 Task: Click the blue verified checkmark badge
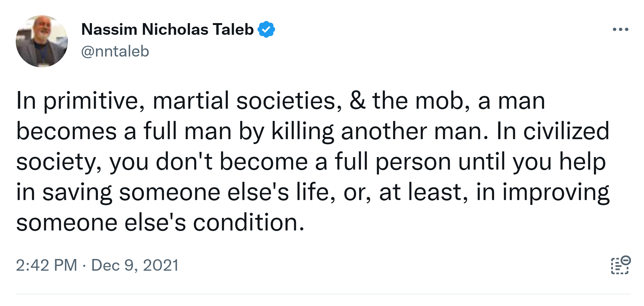(x=266, y=29)
